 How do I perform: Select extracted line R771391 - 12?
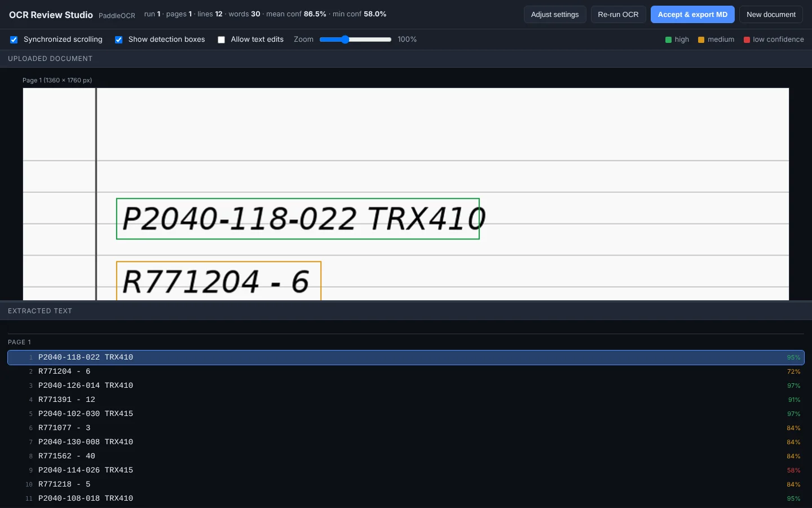point(406,400)
